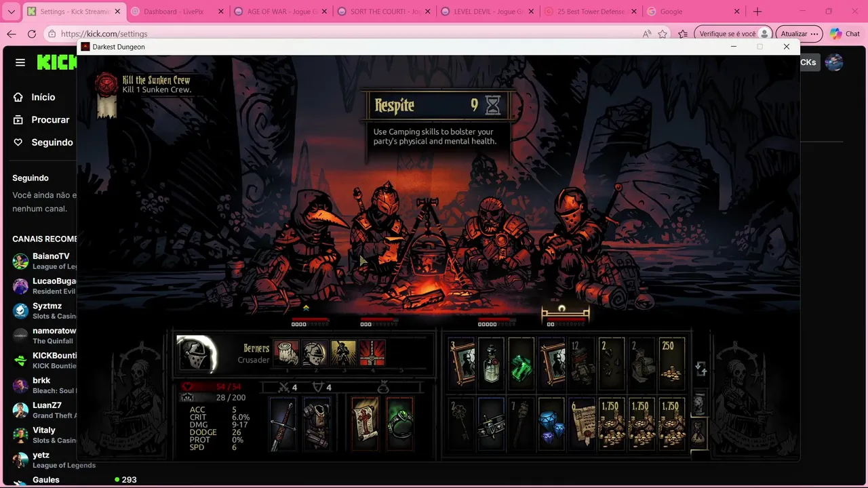
Task: Click the equipped armor slot
Action: [x=316, y=424]
